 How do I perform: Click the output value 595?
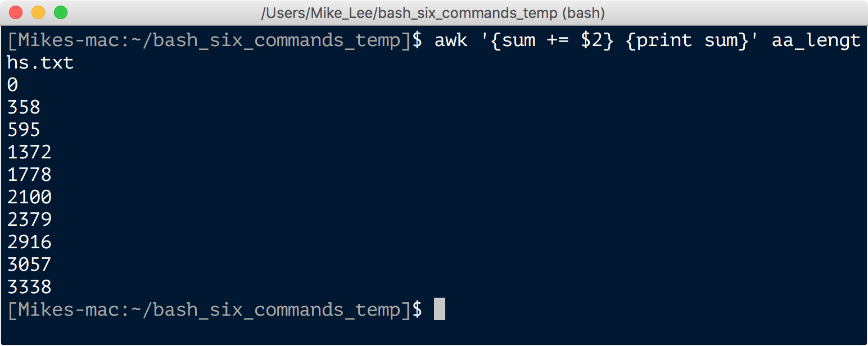point(24,130)
